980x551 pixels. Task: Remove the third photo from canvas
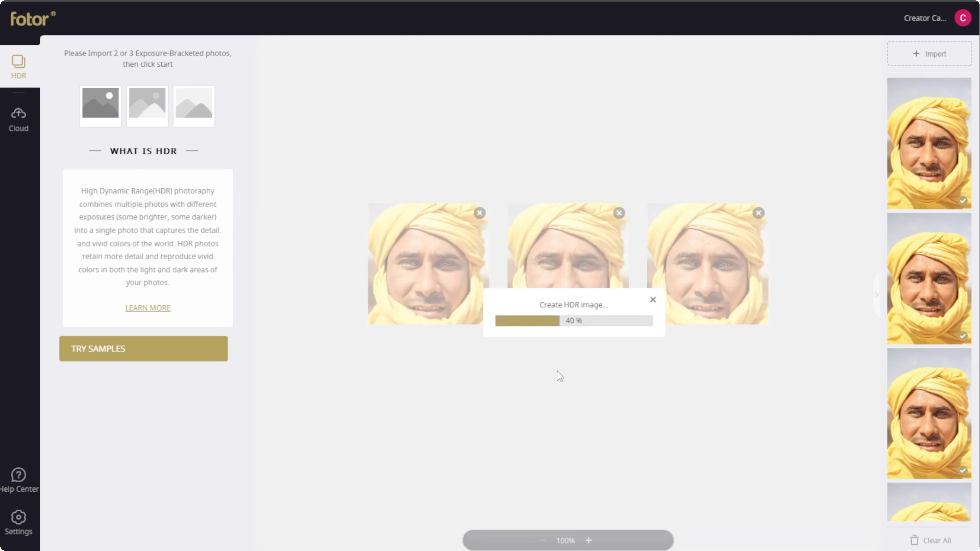759,213
